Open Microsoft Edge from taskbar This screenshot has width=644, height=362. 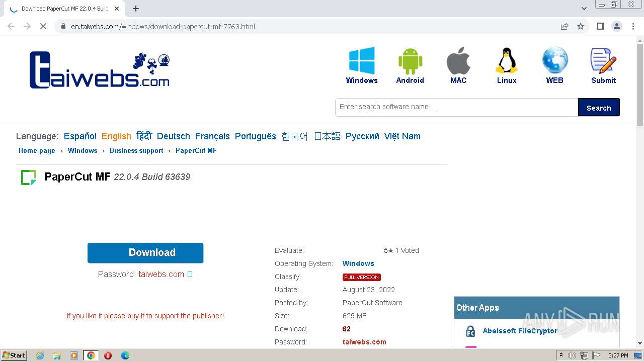pos(125,355)
